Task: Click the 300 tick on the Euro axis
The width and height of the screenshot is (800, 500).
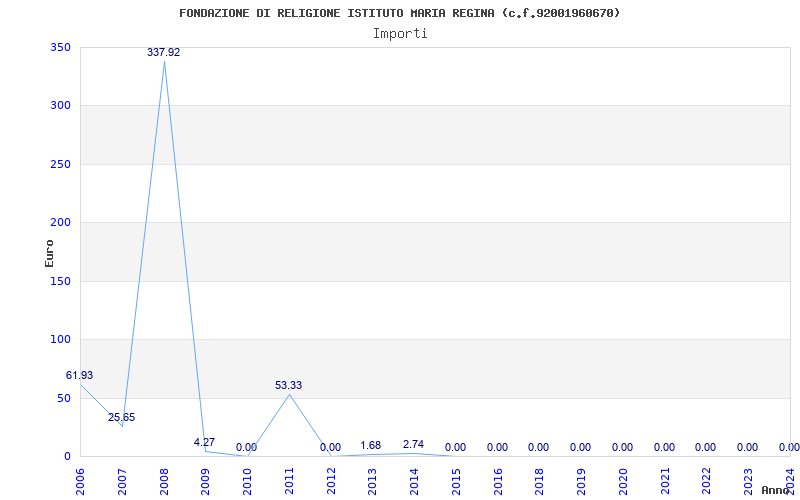Action: (x=60, y=106)
